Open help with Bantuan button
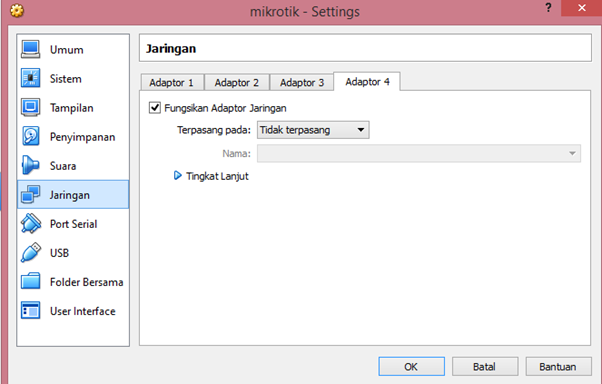Screen dimensions: 602x384 point(558,367)
